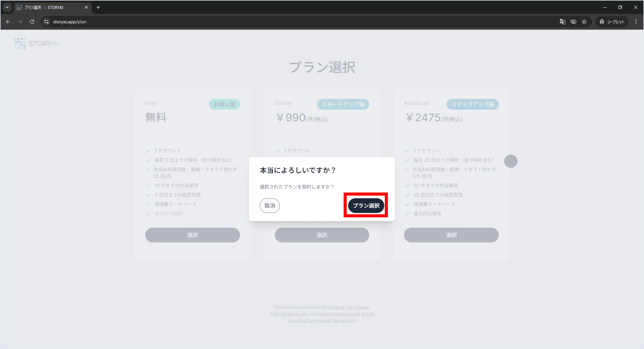Click the ¥2475 price text
Screen dimensions: 644x349
[x=434, y=118]
